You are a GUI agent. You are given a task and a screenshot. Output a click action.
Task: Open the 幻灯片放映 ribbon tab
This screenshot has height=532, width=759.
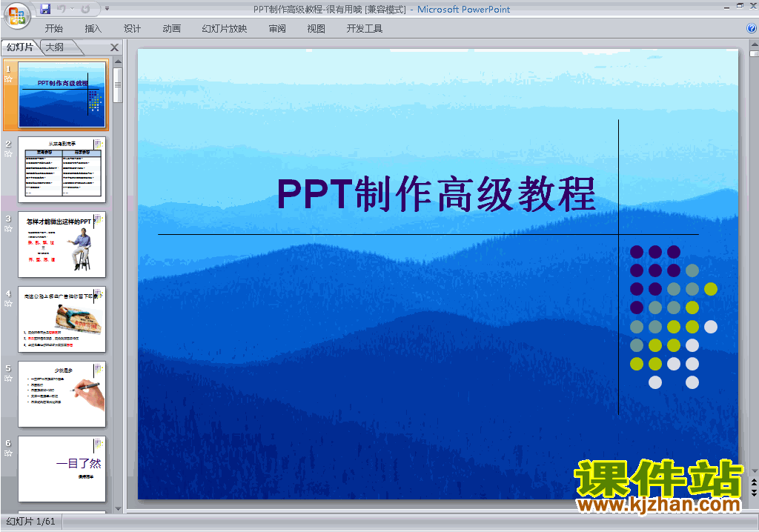tap(224, 29)
